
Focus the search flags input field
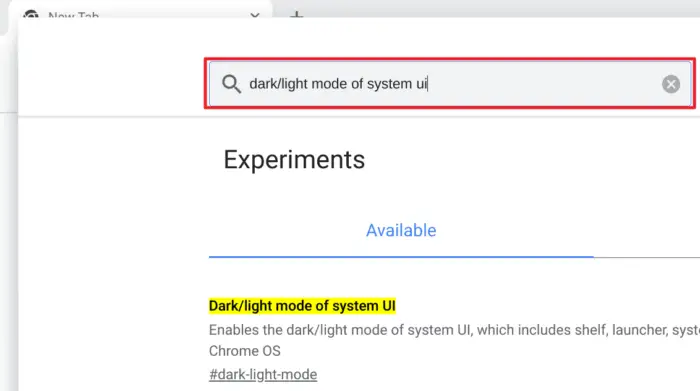click(x=450, y=84)
